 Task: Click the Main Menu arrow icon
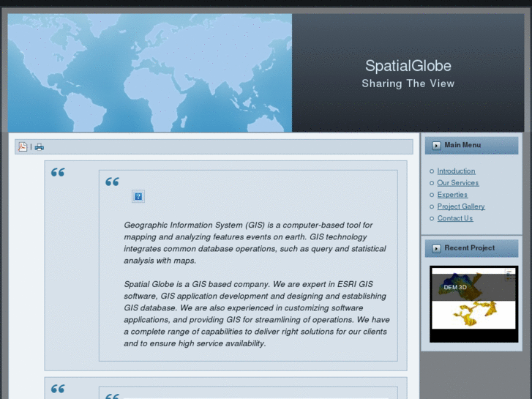click(436, 146)
